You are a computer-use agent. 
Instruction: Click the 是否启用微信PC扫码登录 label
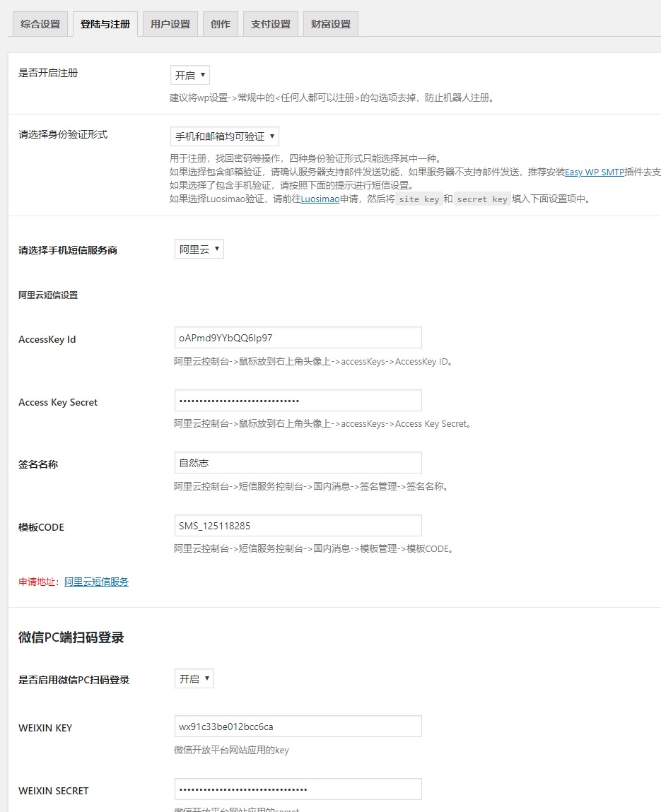[x=74, y=680]
